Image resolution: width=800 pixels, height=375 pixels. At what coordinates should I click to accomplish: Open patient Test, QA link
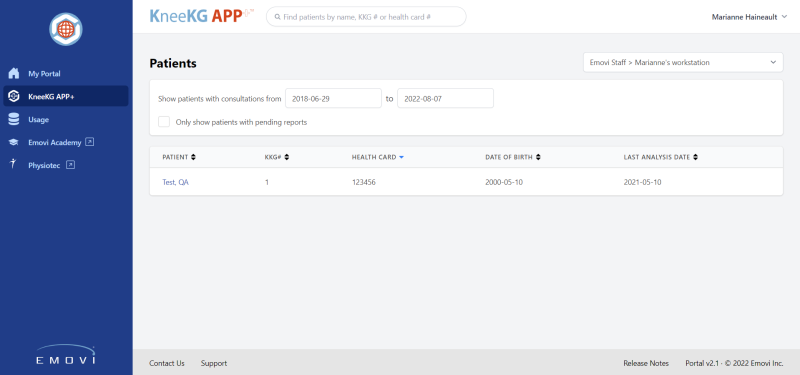click(x=176, y=182)
